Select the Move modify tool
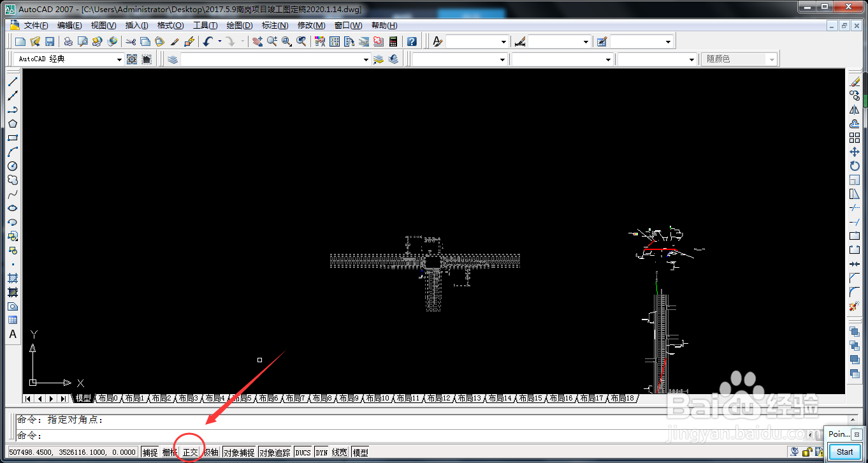The height and width of the screenshot is (463, 868). click(855, 152)
